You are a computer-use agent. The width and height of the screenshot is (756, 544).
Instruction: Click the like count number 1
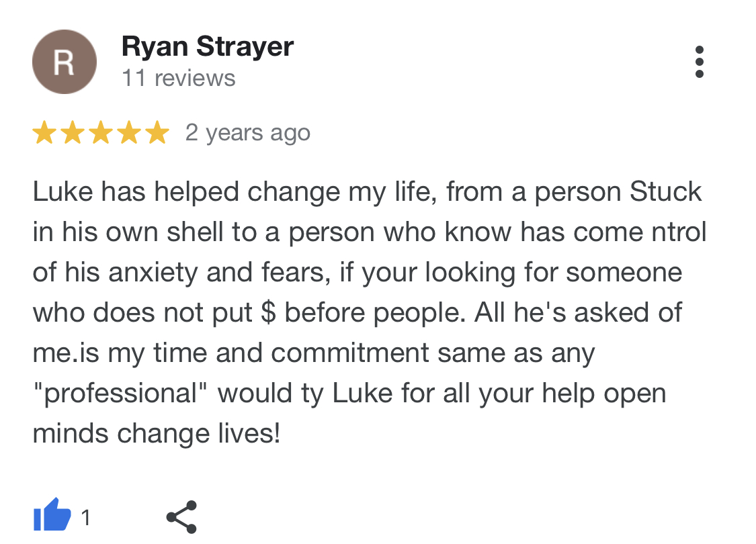(86, 518)
